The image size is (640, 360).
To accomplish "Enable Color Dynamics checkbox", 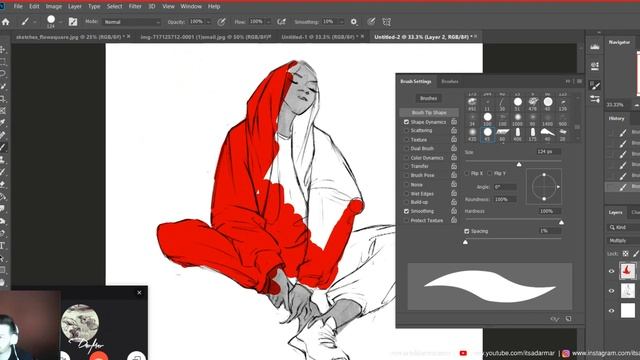I will [406, 158].
